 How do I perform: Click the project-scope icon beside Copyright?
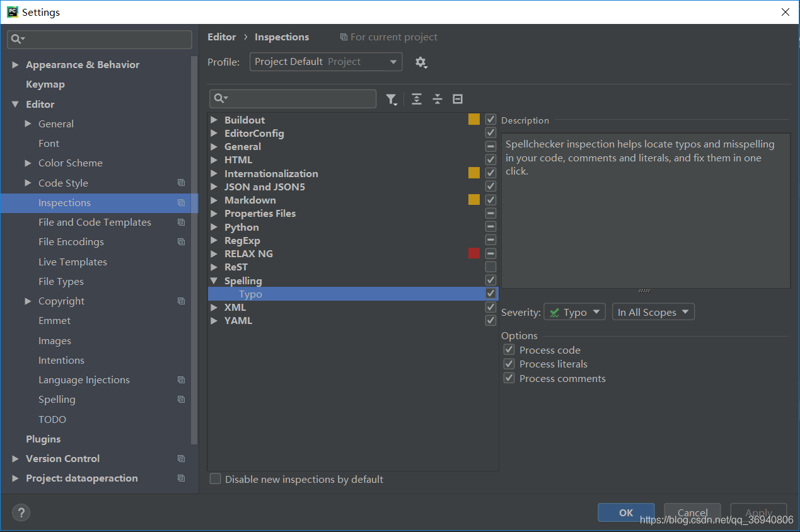click(x=182, y=301)
